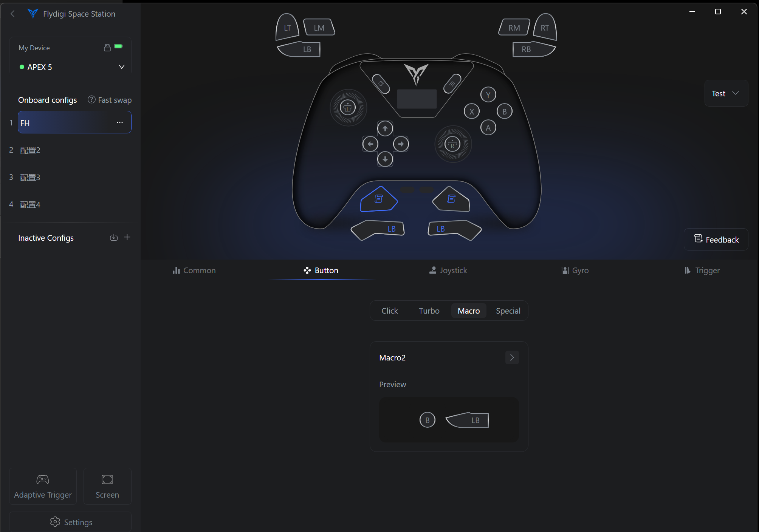
Task: Click the LT trigger on the controller diagram
Action: pyautogui.click(x=287, y=28)
